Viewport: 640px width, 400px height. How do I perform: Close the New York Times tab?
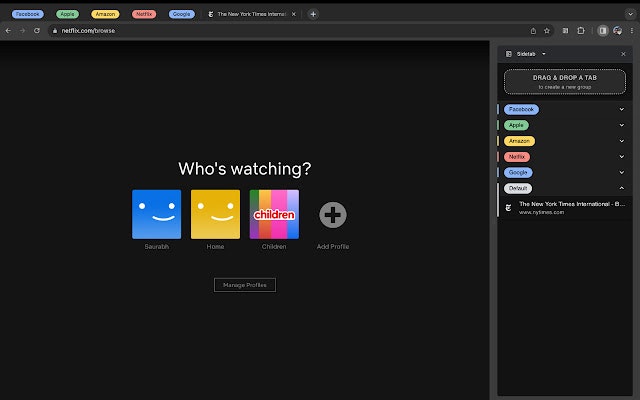click(293, 14)
